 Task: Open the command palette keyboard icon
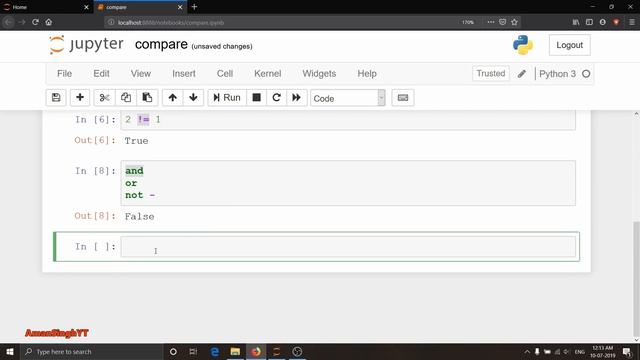pyautogui.click(x=403, y=98)
